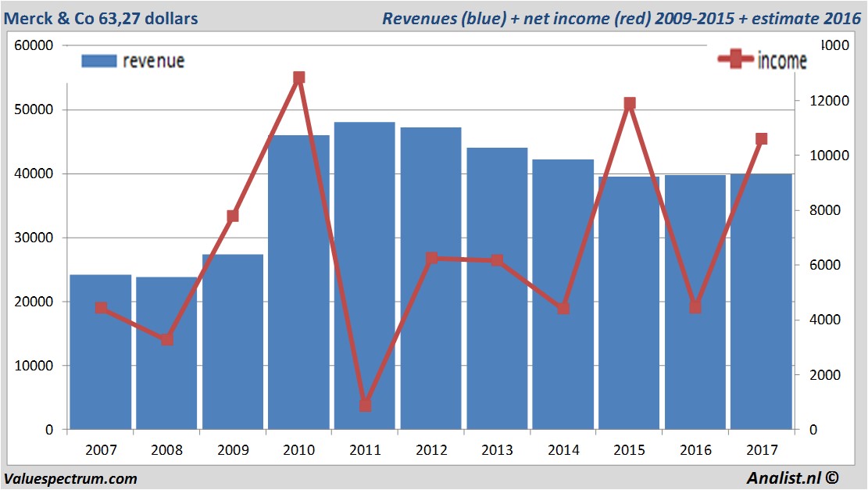868x490 pixels.
Task: Click the 10000 right axis value
Action: pos(829,156)
